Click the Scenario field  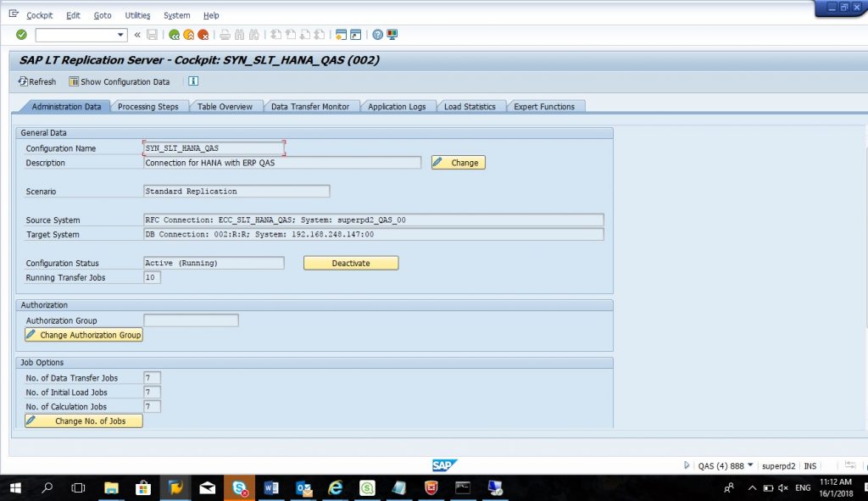click(236, 192)
